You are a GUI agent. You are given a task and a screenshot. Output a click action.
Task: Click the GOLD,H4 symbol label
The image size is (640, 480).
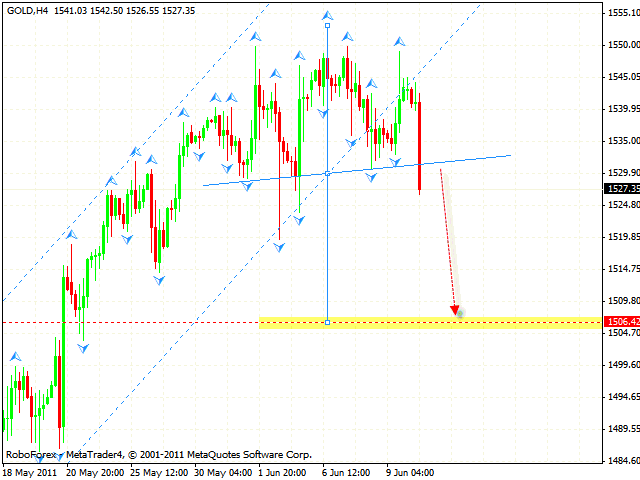[31, 9]
